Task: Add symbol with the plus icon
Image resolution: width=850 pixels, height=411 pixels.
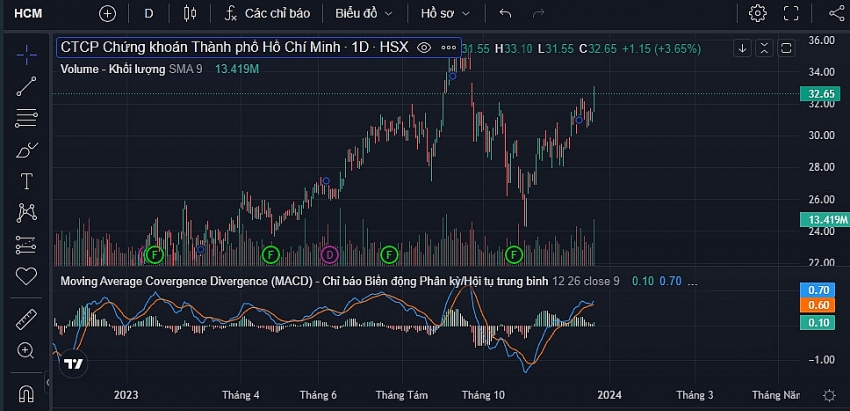Action: click(x=107, y=14)
